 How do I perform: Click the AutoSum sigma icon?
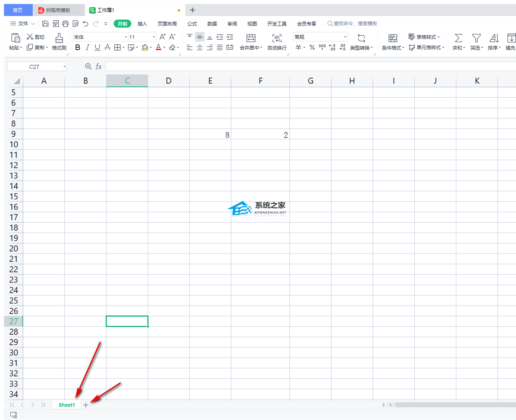pyautogui.click(x=458, y=38)
